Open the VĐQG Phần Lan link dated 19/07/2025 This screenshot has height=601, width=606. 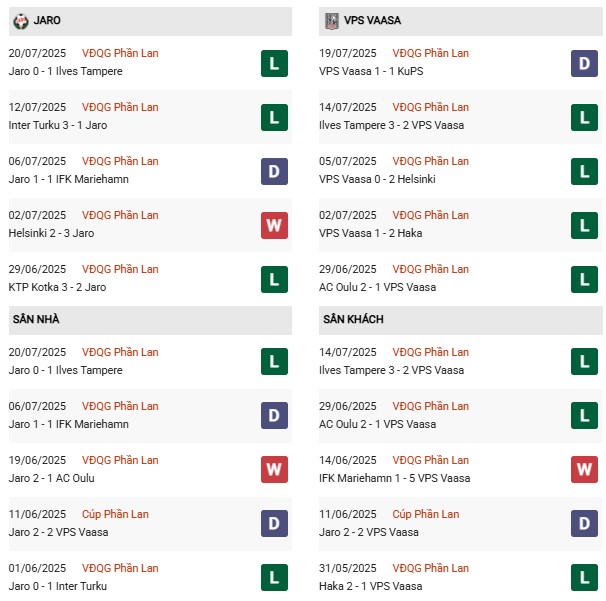click(x=431, y=53)
